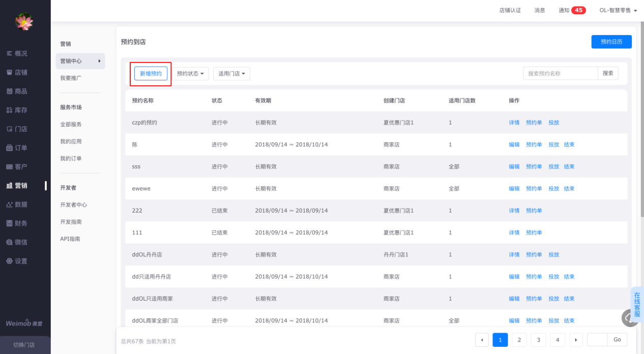Click the 切换门店 switch store button

pyautogui.click(x=24, y=345)
